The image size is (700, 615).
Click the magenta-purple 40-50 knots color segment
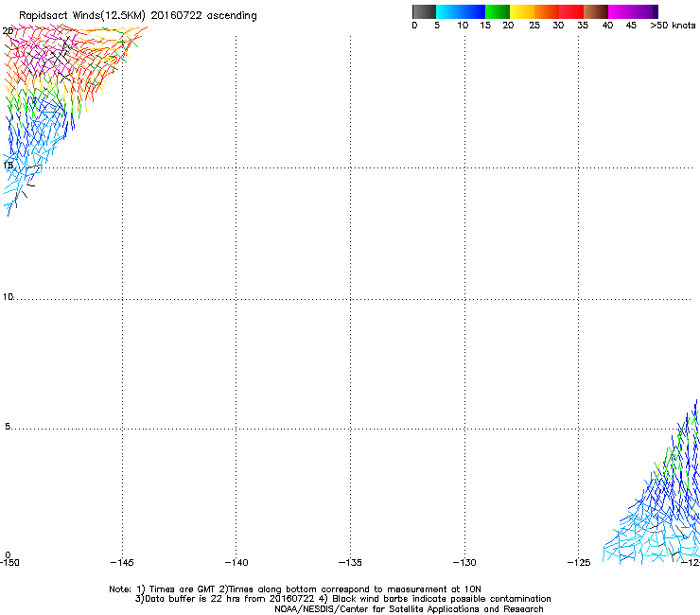pos(633,11)
